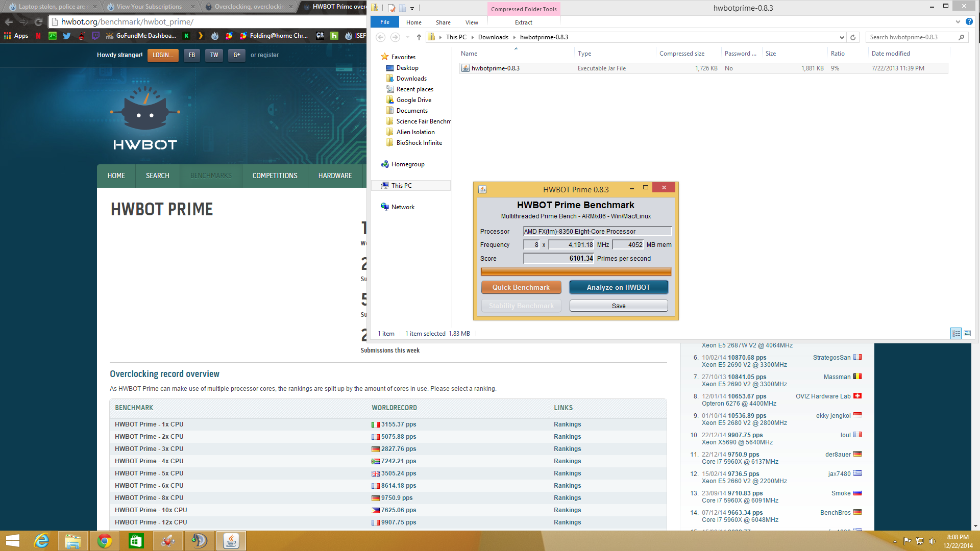The height and width of the screenshot is (551, 980).
Task: Open the Windows Store taskbar icon
Action: point(136,541)
